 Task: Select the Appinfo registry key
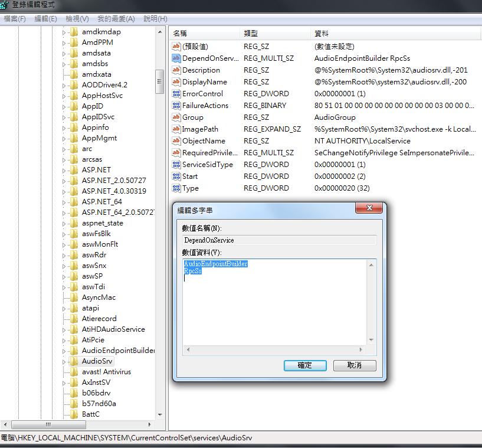(x=95, y=127)
